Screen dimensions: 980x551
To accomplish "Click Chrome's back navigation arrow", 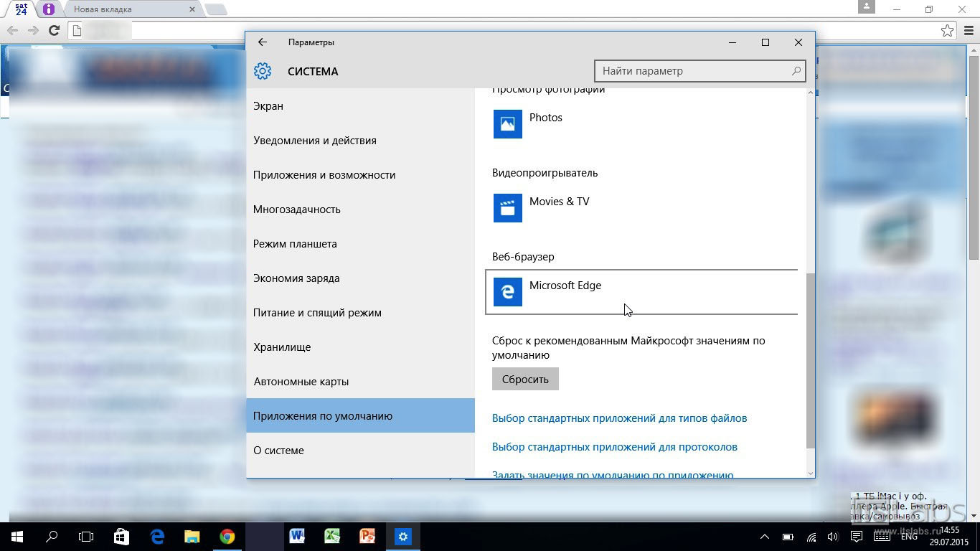I will pos(12,30).
